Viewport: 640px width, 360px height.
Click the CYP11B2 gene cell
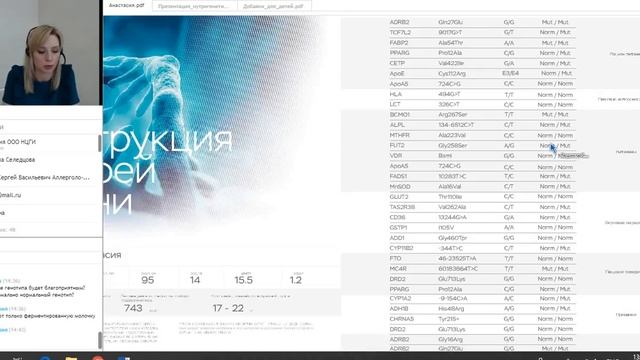[x=402, y=248]
